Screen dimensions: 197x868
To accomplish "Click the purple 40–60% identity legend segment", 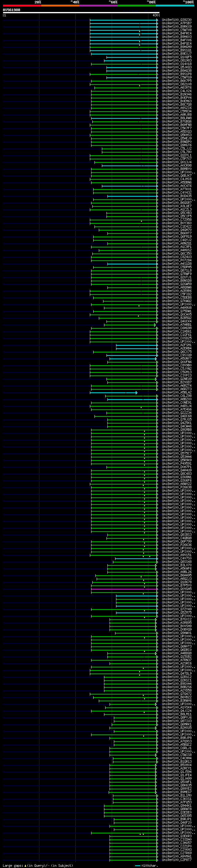I will [98, 6].
